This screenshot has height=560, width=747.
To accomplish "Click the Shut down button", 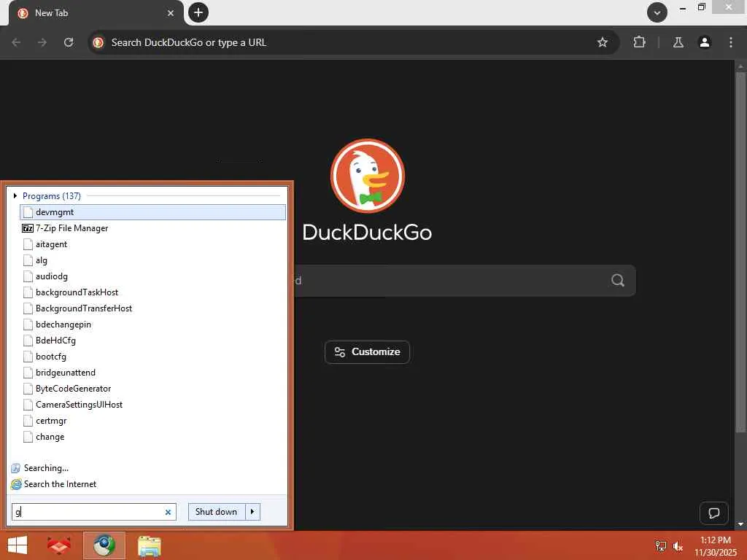I will point(216,512).
